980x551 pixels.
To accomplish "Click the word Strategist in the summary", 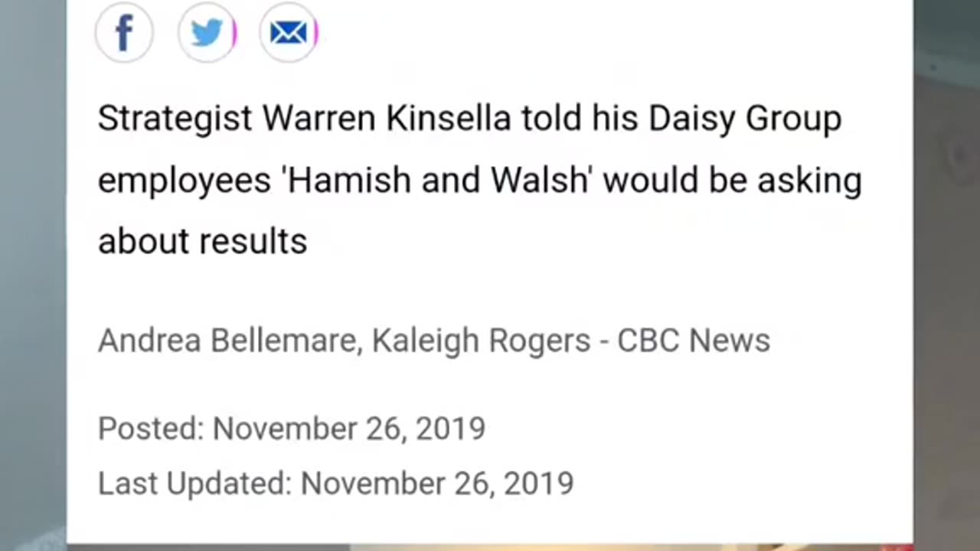I will coord(175,119).
